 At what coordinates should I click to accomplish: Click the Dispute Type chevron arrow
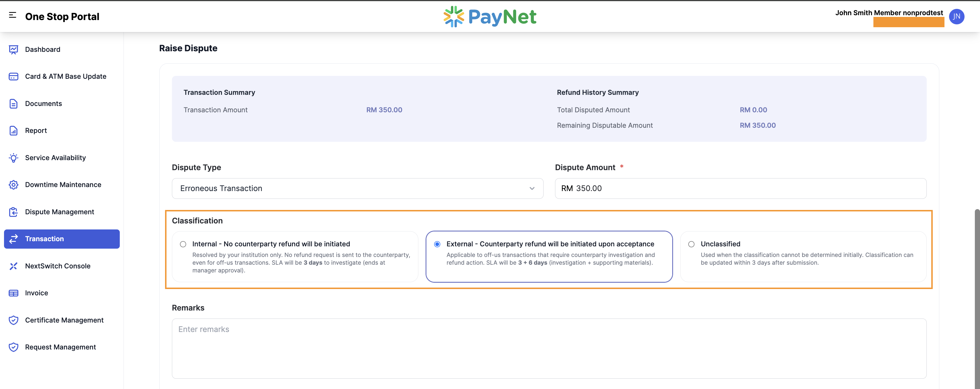coord(532,188)
